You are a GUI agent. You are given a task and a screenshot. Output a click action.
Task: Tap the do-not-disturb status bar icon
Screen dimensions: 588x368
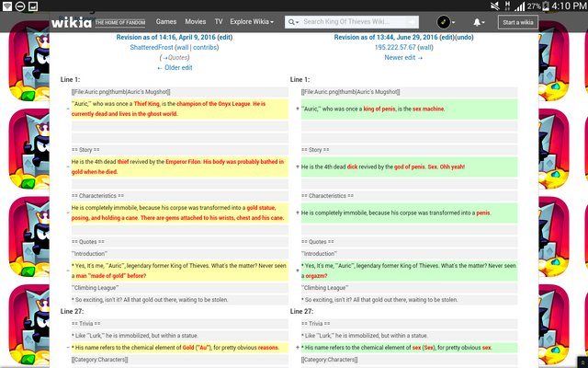[20, 6]
